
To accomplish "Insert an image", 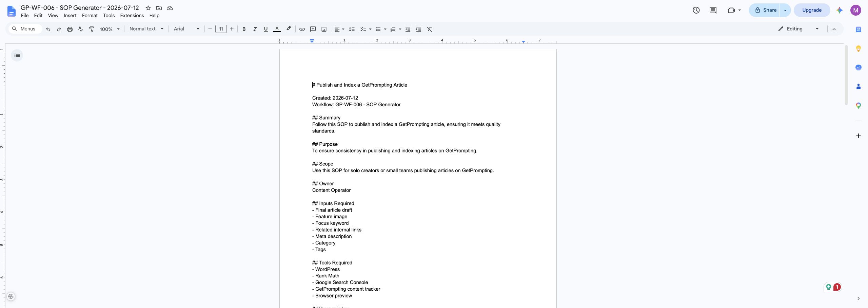I will tap(324, 29).
